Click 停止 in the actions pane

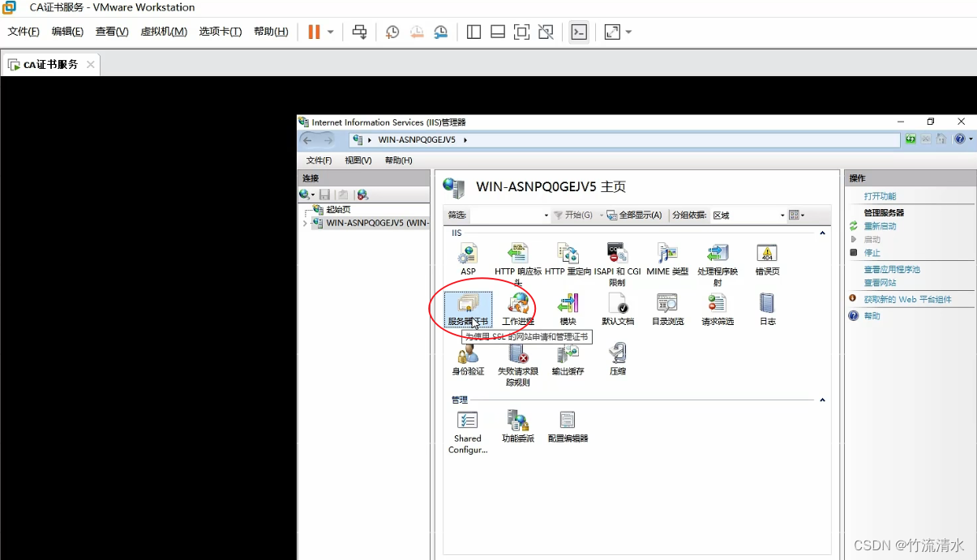872,253
